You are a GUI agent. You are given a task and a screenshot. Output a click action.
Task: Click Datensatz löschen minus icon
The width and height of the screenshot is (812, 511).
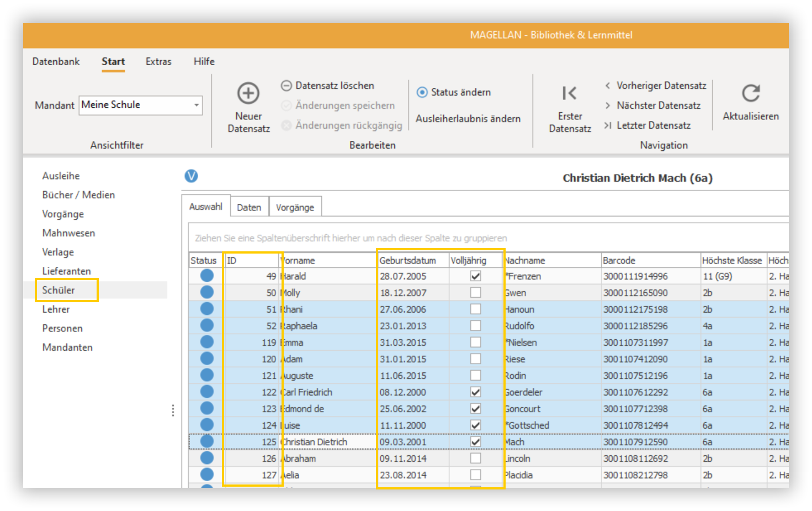tap(286, 86)
